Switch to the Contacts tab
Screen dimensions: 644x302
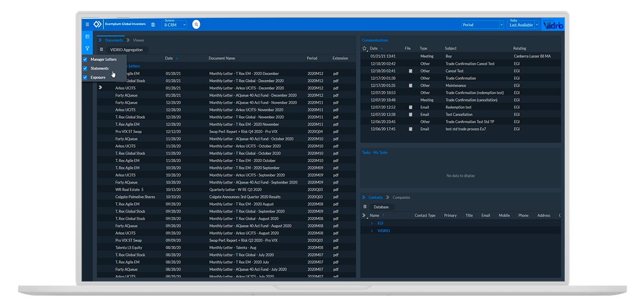click(375, 197)
